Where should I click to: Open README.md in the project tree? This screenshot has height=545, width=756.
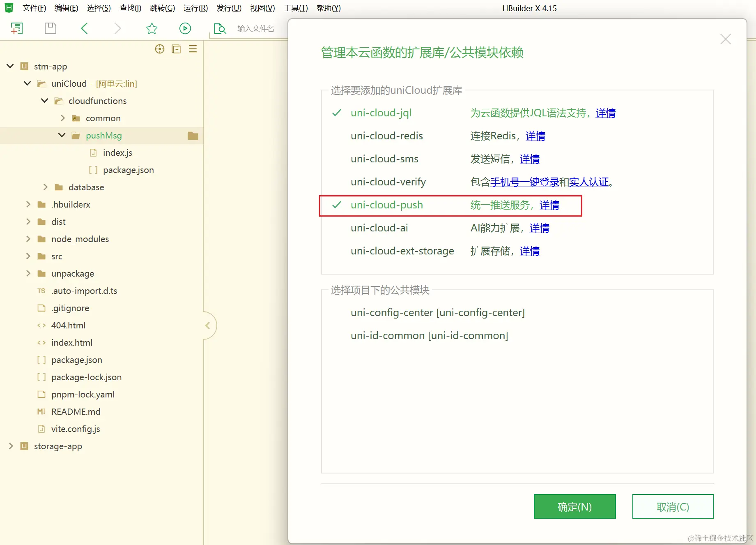(76, 412)
